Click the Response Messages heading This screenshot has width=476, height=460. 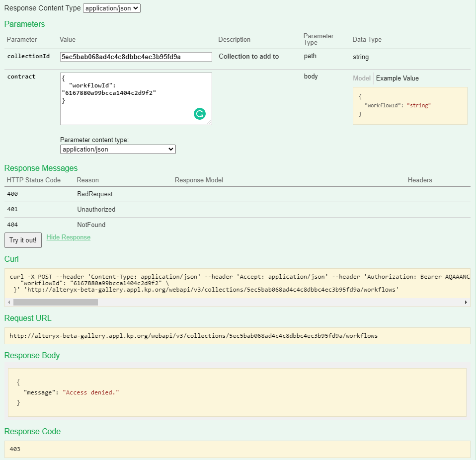pyautogui.click(x=41, y=168)
